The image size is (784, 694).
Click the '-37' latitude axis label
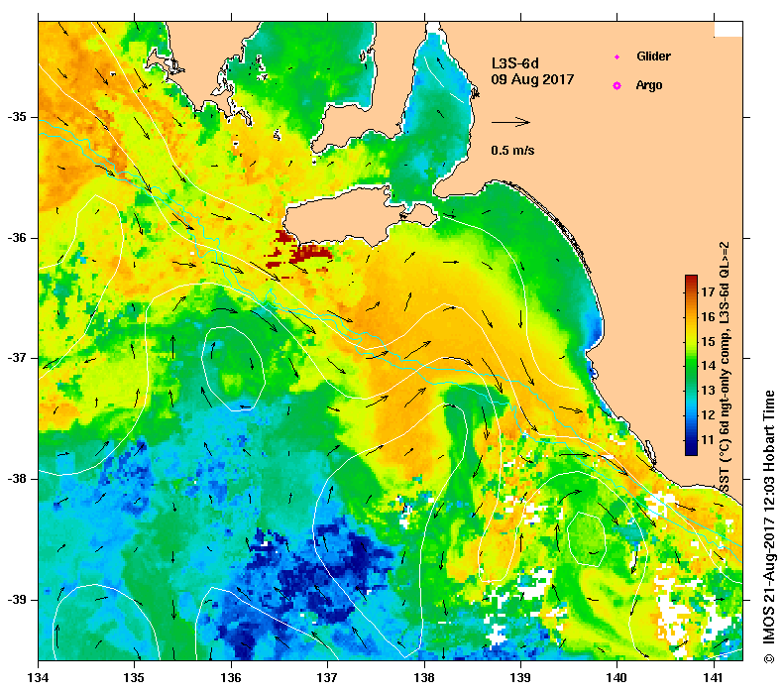[16, 358]
